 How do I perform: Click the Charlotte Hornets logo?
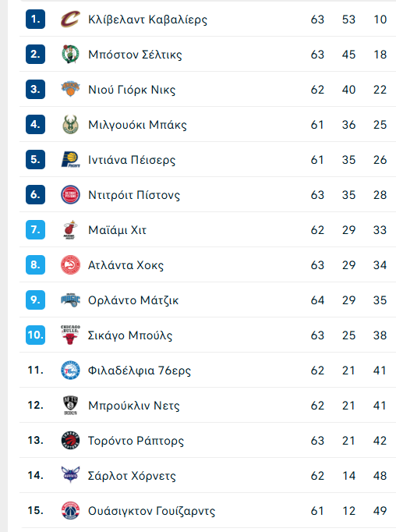click(x=70, y=475)
